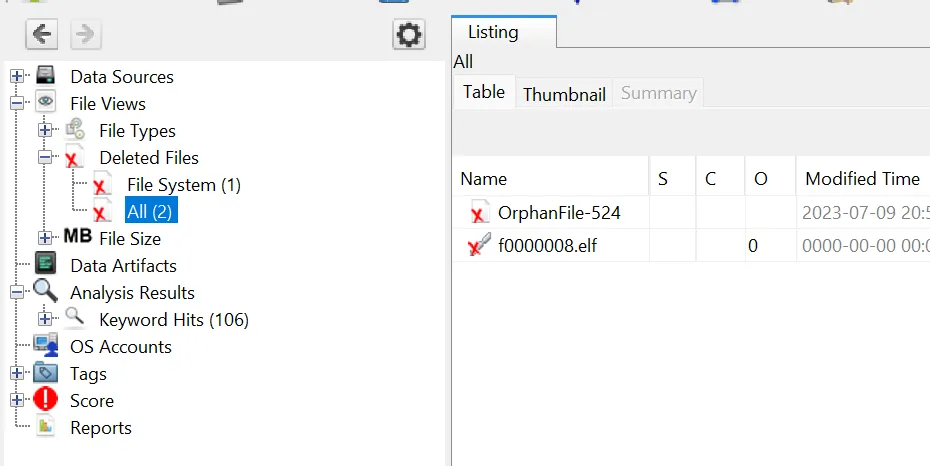The width and height of the screenshot is (930, 466).
Task: Click the Data Sources drive icon
Action: pyautogui.click(x=46, y=77)
